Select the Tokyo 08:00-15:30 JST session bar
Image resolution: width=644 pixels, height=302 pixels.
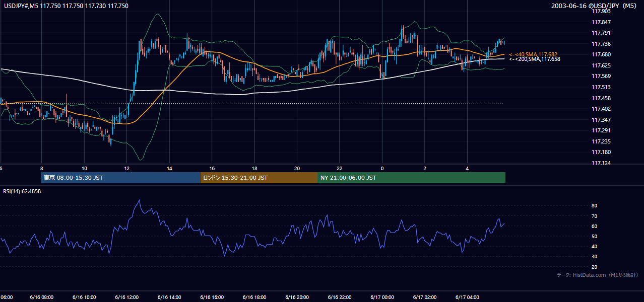pos(120,178)
